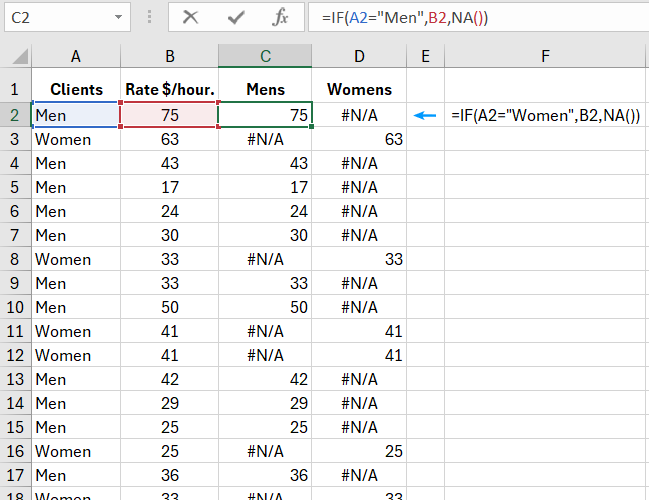Click the Cancel (X) formula button
The width and height of the screenshot is (649, 500).
click(191, 17)
